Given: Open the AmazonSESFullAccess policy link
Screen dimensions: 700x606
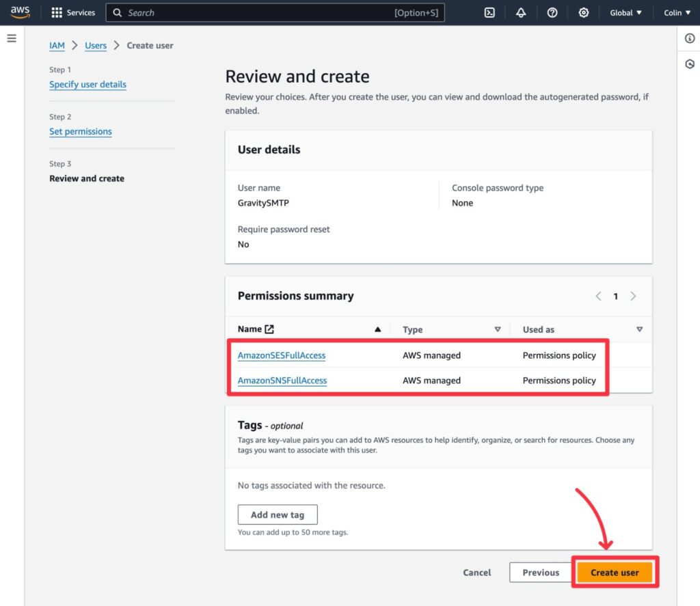Looking at the screenshot, I should (x=281, y=355).
